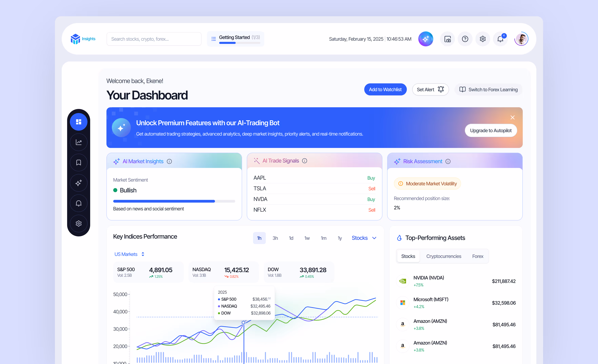Screen dimensions: 598x364
Task: Expand the US Markets selector
Action: coord(129,254)
